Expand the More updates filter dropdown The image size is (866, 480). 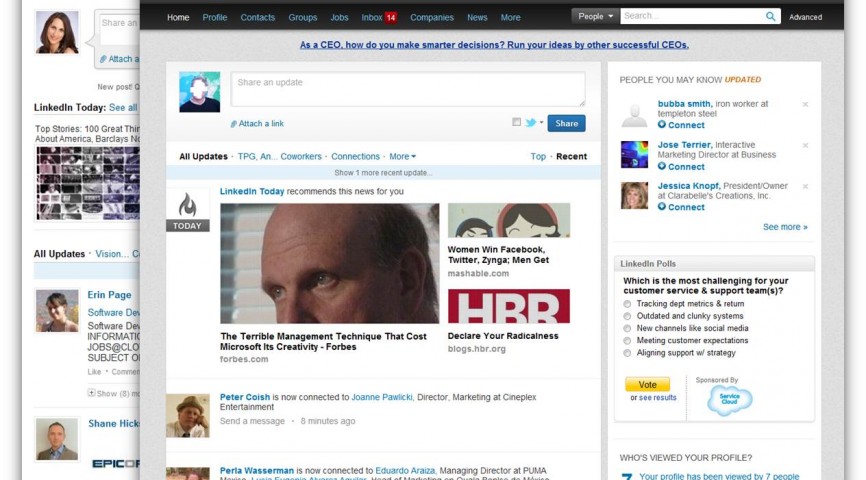pyautogui.click(x=402, y=157)
